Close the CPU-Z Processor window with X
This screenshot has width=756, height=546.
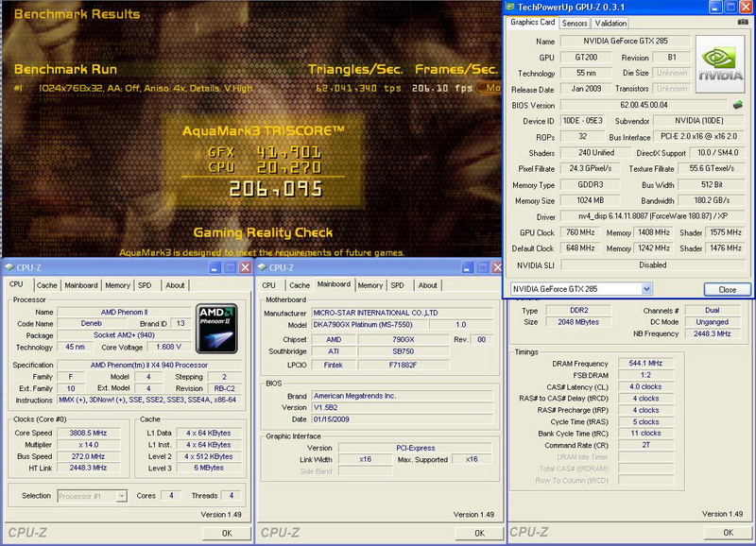(245, 267)
